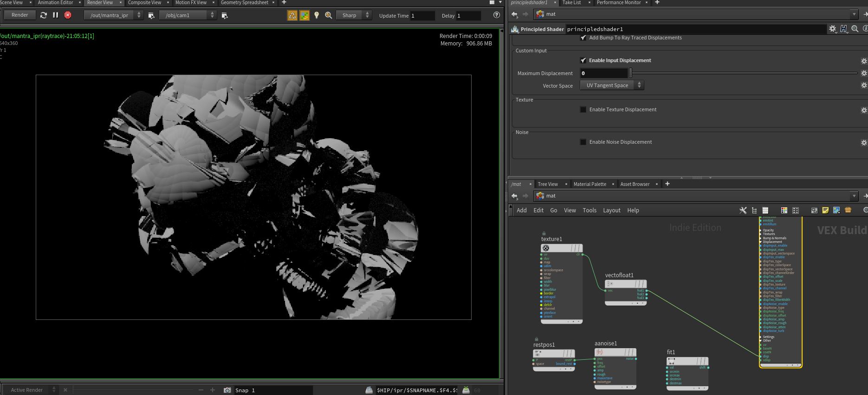
Task: Add a sticky note to the network
Action: 825,210
